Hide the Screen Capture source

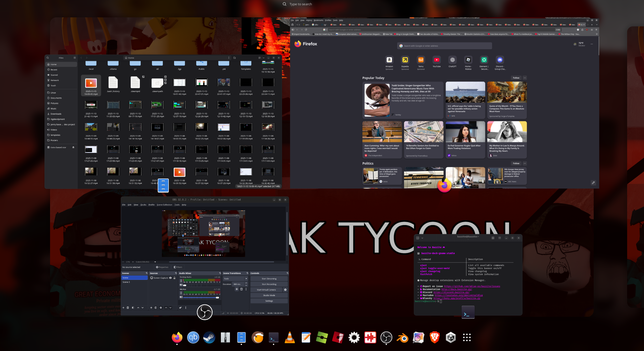171,278
